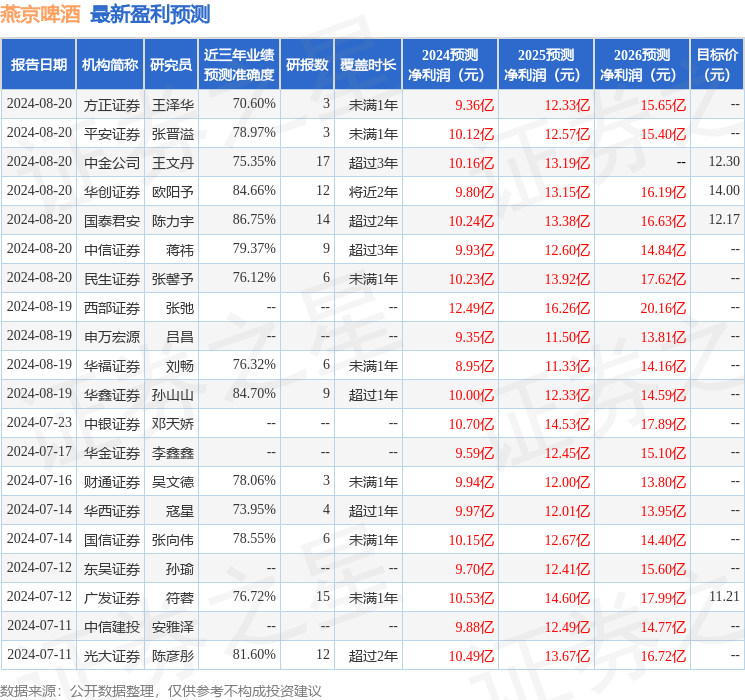This screenshot has height=700, width=745.
Task: Click analyst name 邓天娇
Action: click(173, 424)
